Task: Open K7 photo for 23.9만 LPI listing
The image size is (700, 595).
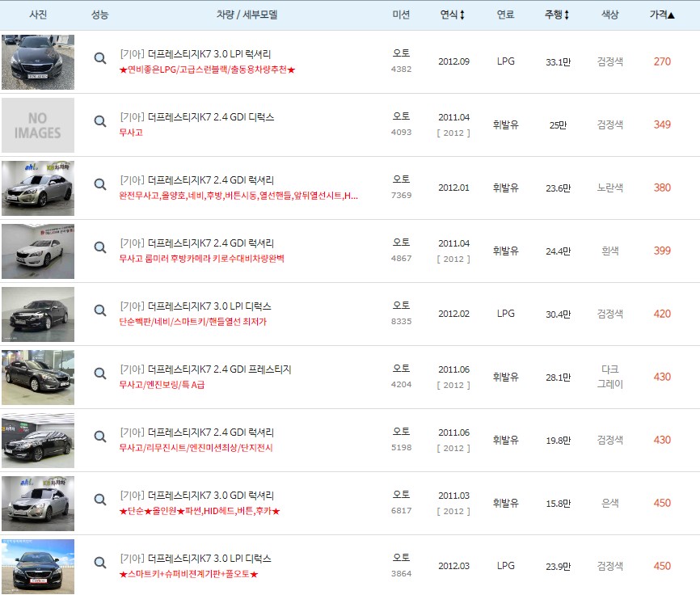Action: point(38,567)
